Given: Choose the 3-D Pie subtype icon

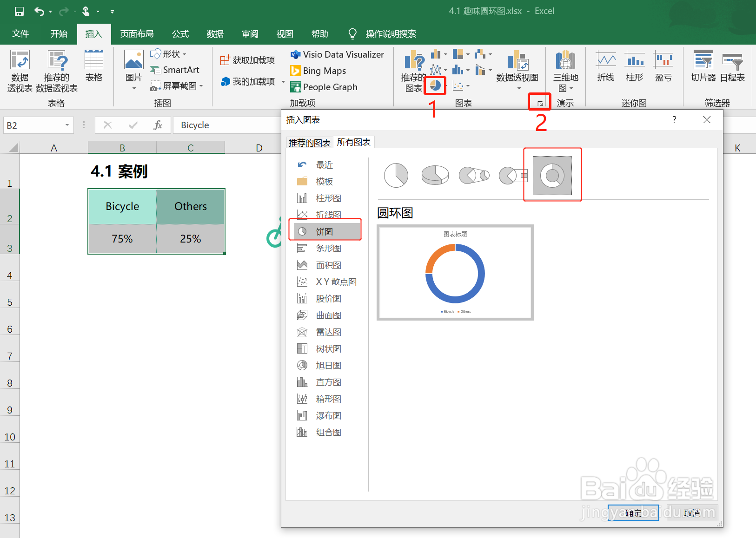Looking at the screenshot, I should 435,175.
